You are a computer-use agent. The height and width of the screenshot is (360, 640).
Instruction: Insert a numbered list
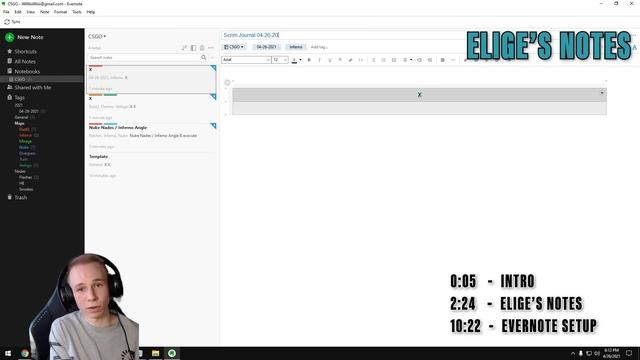383,60
